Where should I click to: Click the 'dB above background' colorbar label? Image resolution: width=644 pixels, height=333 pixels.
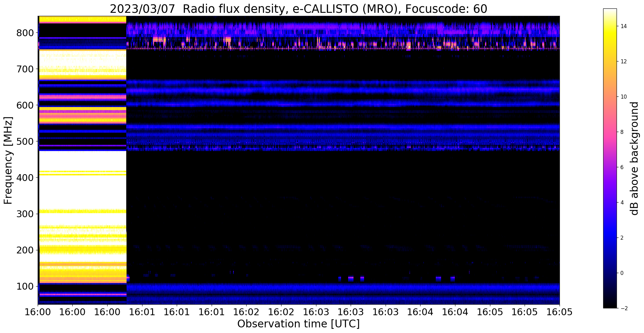point(634,159)
